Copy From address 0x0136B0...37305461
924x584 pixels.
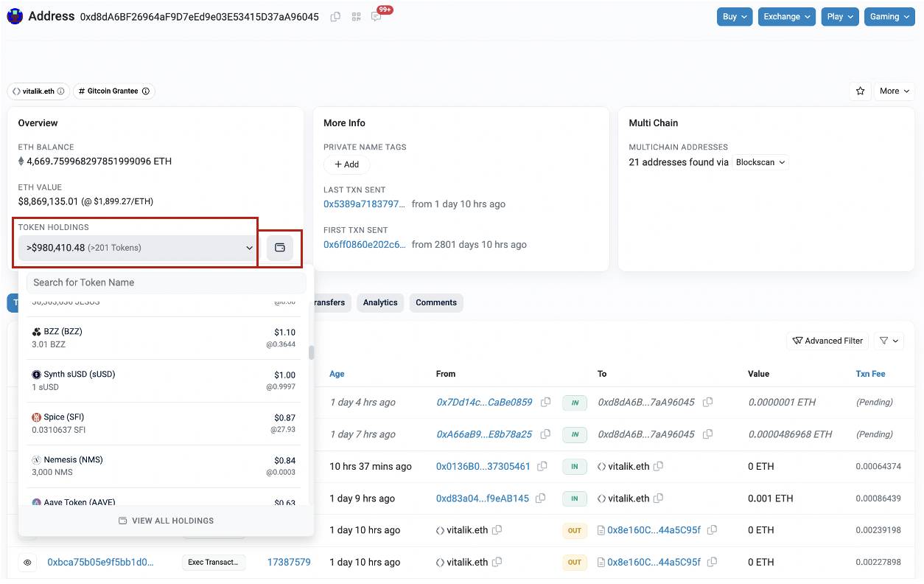542,466
